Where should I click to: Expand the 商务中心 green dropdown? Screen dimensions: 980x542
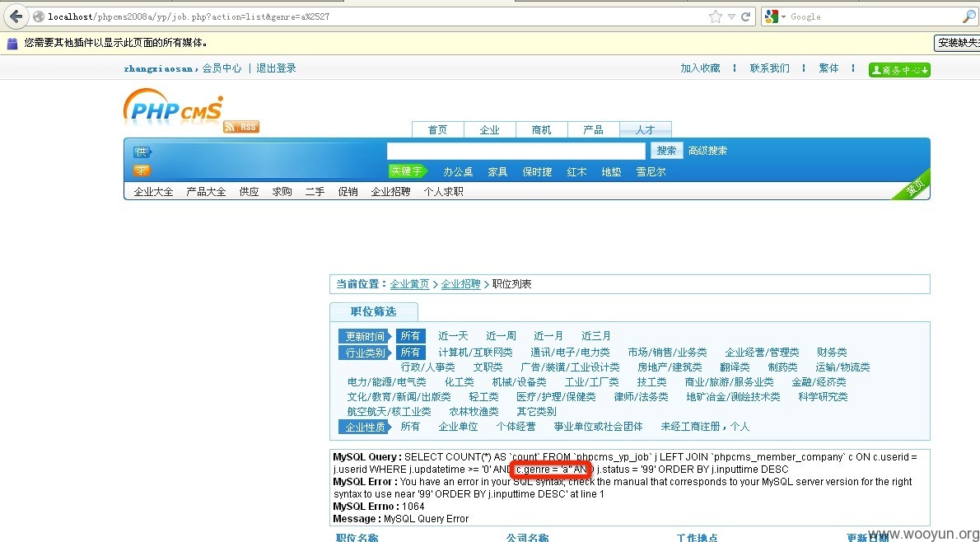point(899,70)
